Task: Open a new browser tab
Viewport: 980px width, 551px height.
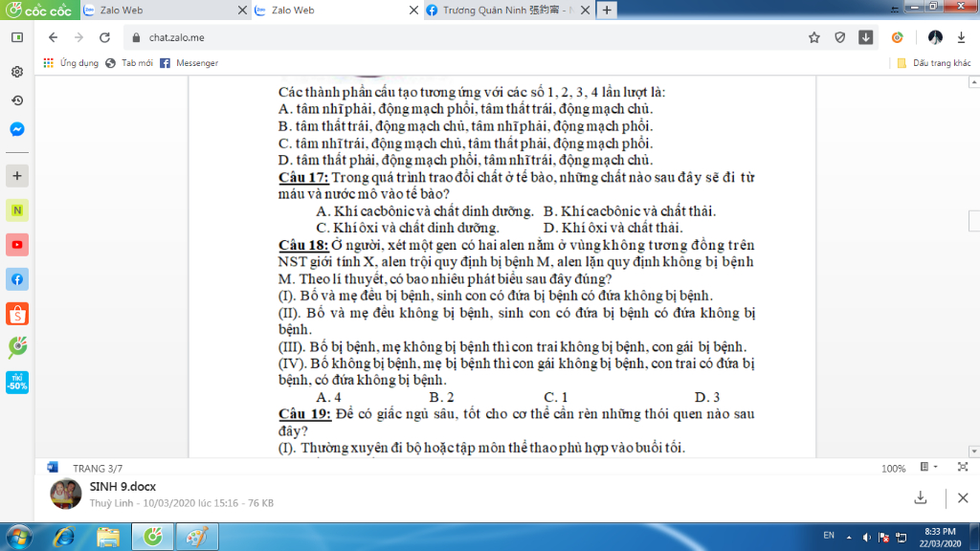Action: click(607, 10)
